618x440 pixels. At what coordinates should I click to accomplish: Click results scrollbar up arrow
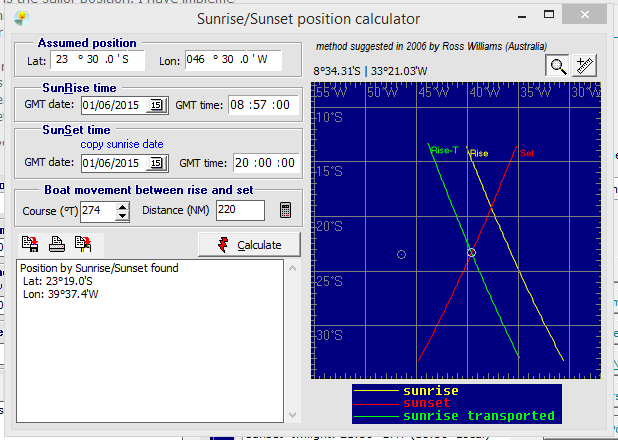292,268
